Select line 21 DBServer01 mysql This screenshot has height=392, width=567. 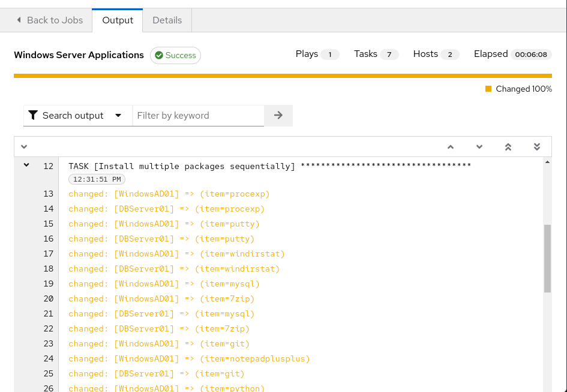click(161, 314)
